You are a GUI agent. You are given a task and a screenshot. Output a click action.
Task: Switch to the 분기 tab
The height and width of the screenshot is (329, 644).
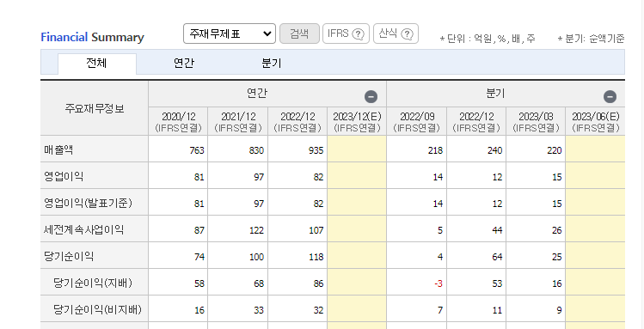(272, 64)
